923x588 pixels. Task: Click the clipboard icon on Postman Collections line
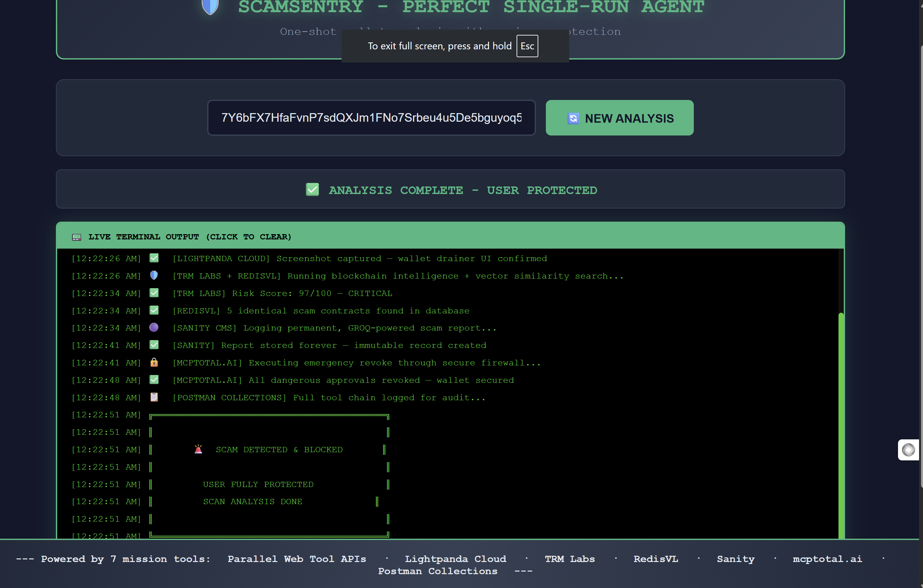tap(154, 397)
